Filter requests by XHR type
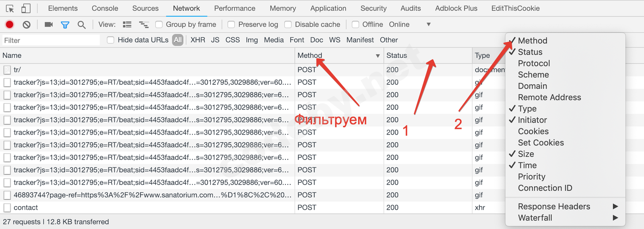 coord(198,40)
